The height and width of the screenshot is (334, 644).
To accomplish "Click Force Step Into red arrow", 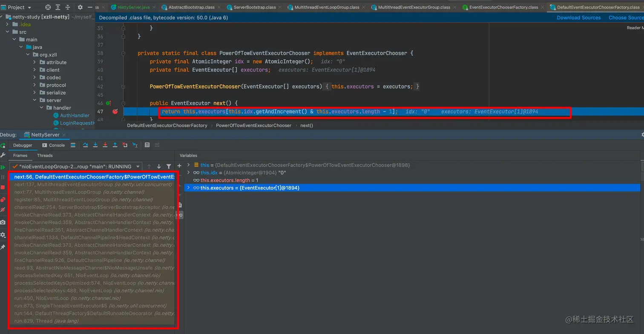I will (105, 145).
